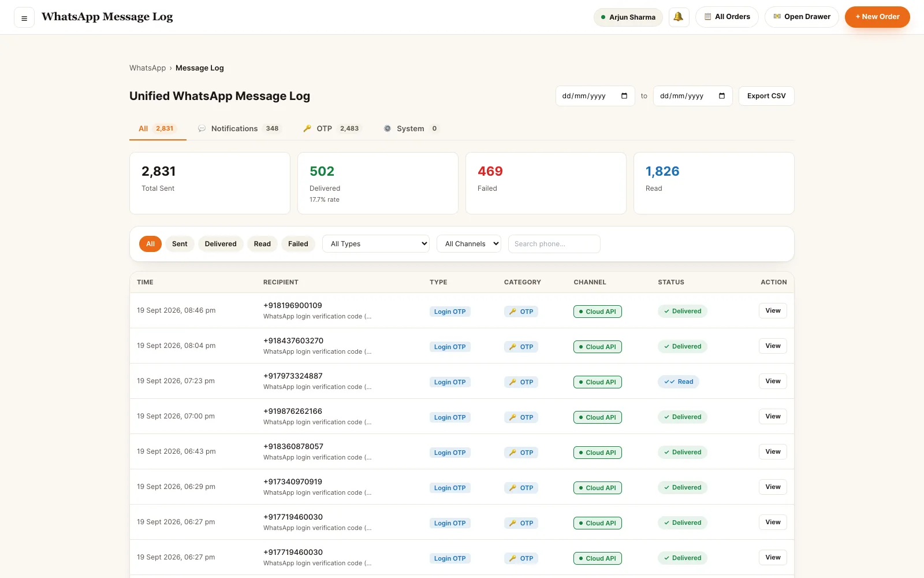Focus the Search phone input

[x=554, y=244]
